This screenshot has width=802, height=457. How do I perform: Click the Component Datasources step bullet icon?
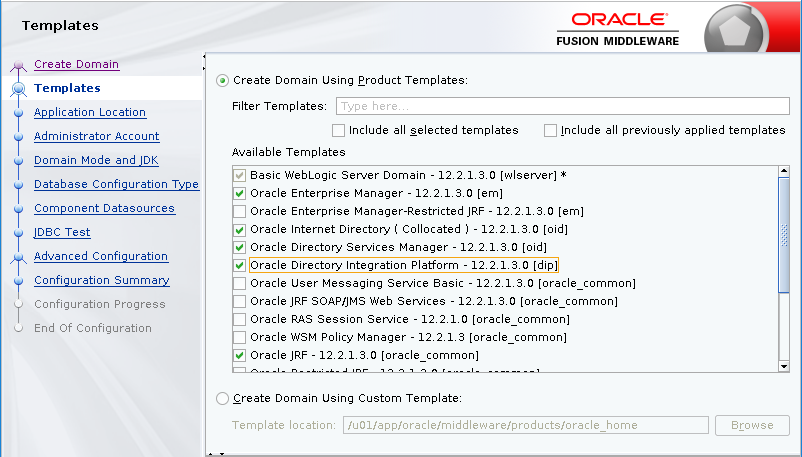18,209
